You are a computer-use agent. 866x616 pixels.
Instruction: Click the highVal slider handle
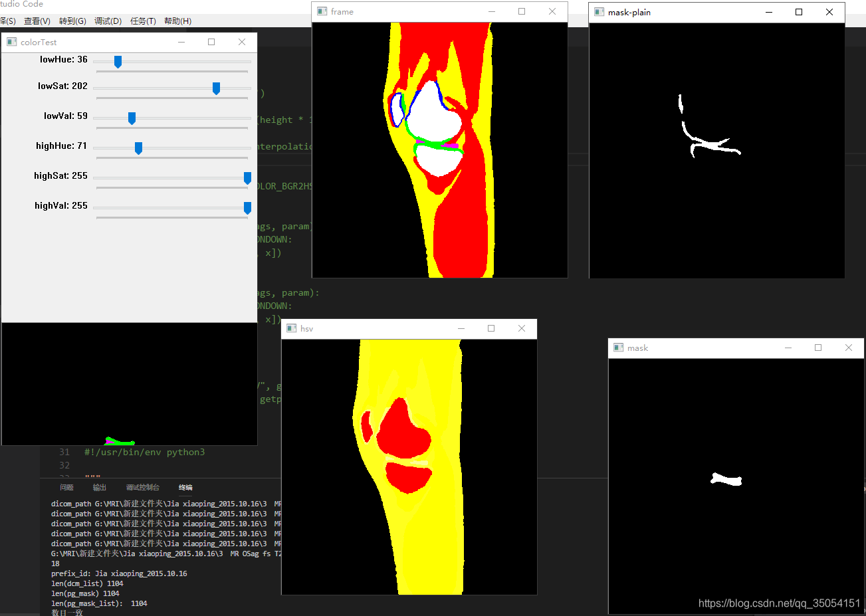[247, 207]
